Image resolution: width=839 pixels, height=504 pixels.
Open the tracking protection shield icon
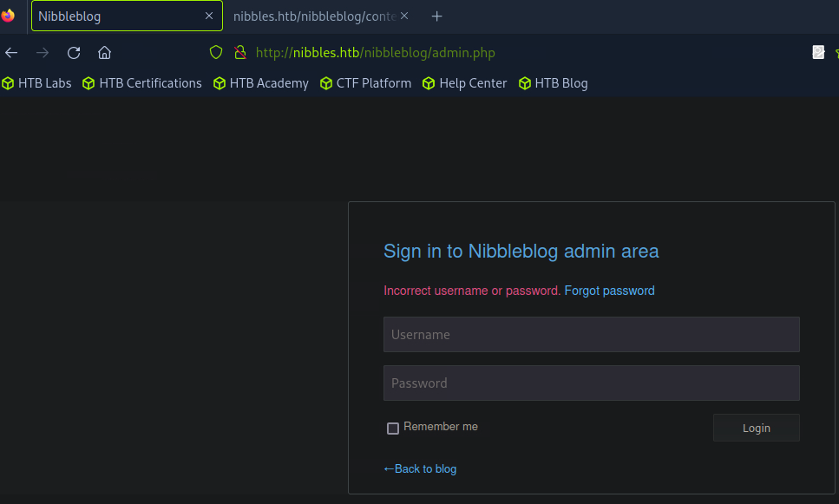(x=217, y=53)
